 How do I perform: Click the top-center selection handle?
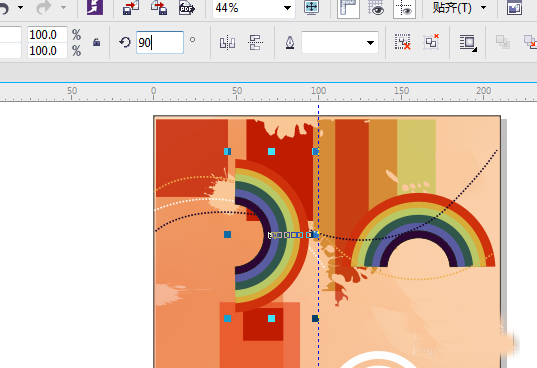click(x=271, y=151)
